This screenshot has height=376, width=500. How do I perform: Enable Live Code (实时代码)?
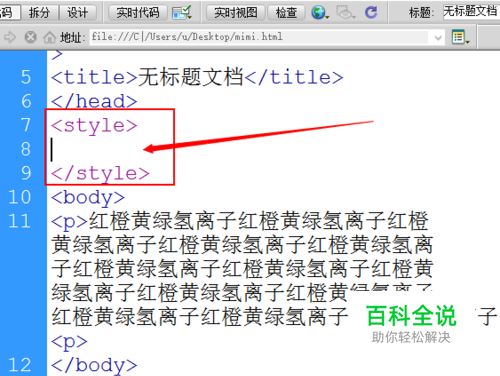[138, 13]
